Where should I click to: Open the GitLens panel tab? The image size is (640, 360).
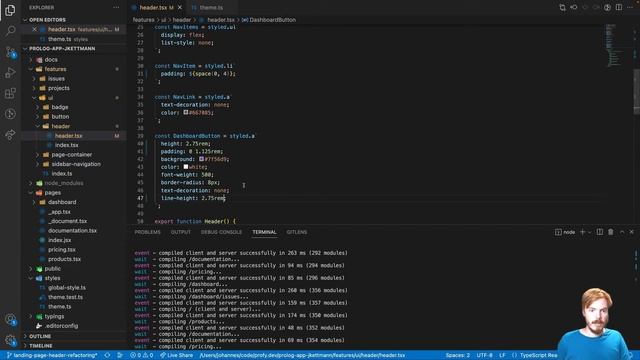click(297, 232)
